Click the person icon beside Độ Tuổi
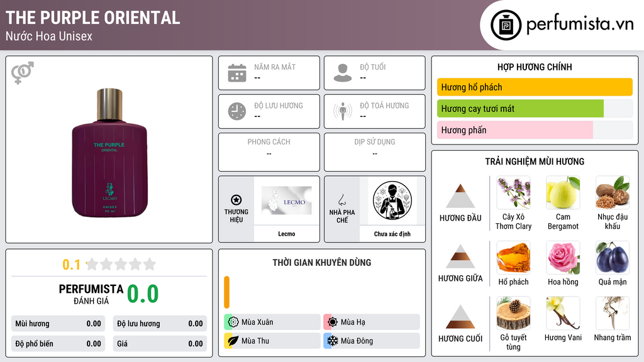 (x=343, y=73)
